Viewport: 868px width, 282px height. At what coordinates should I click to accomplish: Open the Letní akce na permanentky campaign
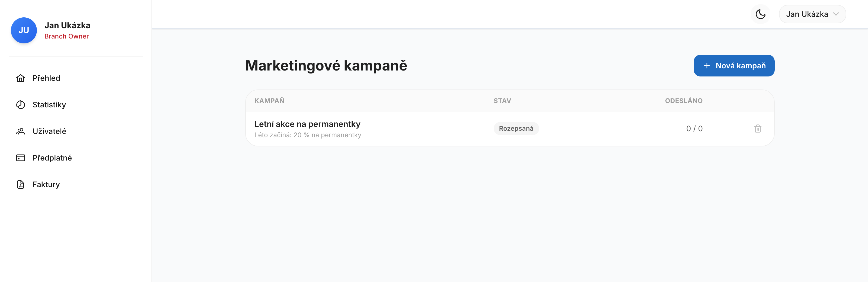coord(307,124)
